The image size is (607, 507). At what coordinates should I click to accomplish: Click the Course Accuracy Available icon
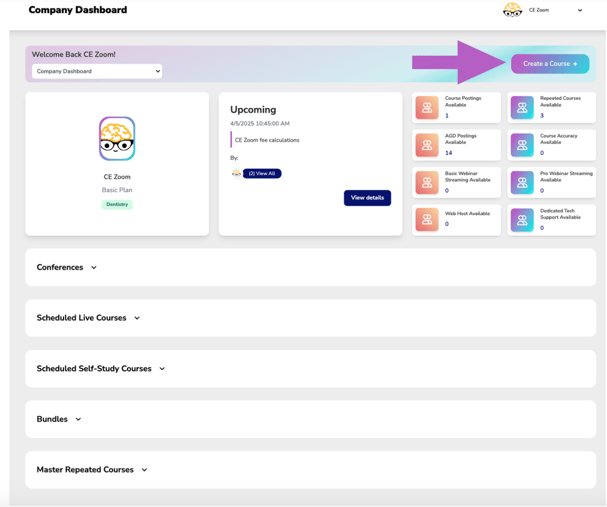tap(522, 145)
